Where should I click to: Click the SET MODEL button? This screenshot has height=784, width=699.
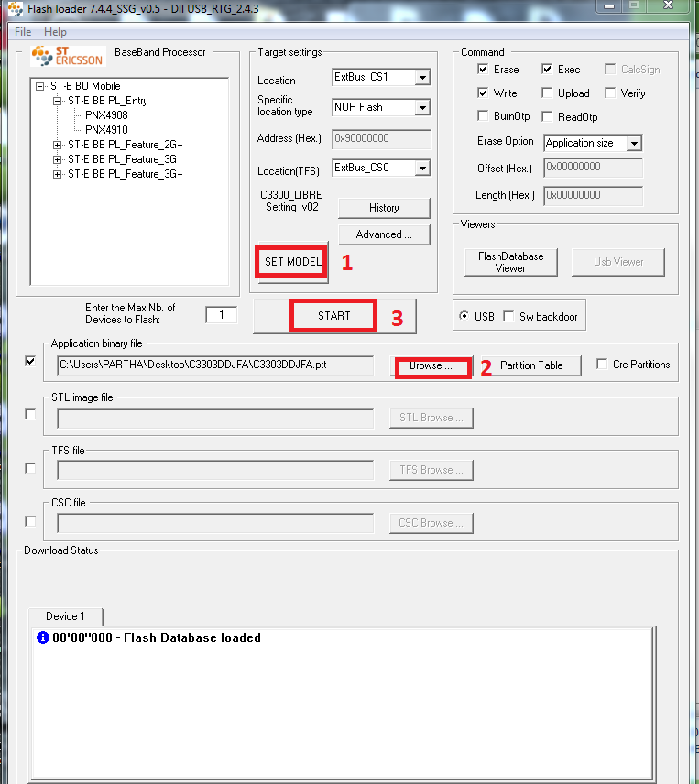293,262
